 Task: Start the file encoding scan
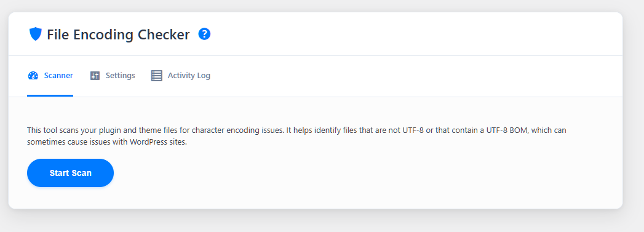70,173
